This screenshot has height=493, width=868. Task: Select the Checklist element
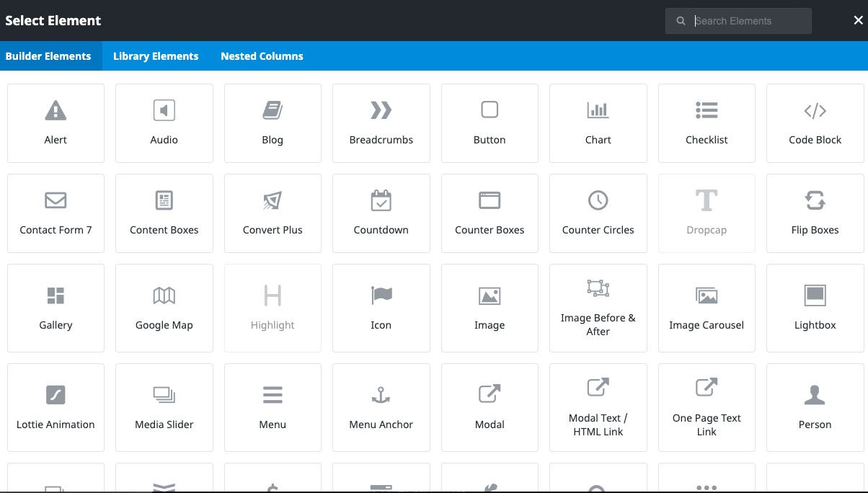click(707, 123)
